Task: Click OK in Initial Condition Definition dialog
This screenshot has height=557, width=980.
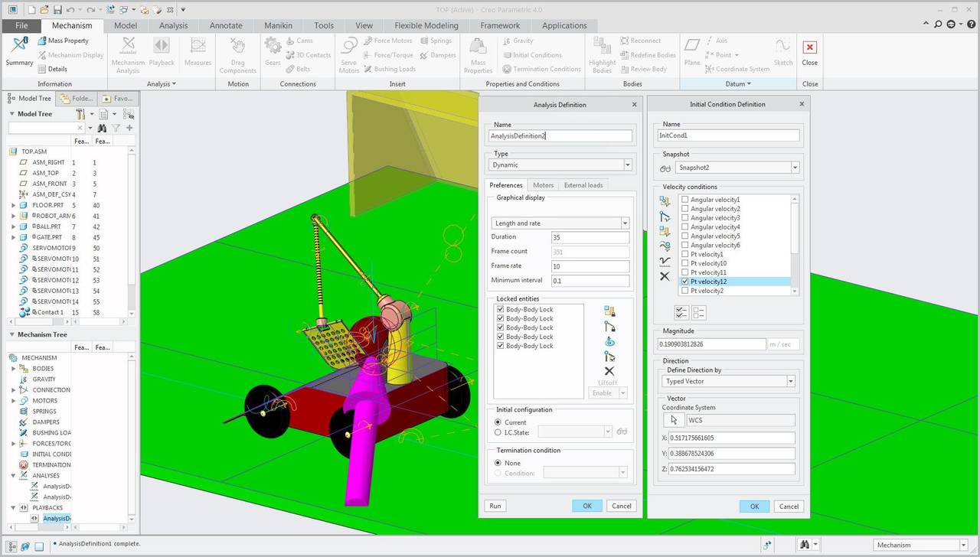Action: (x=754, y=507)
